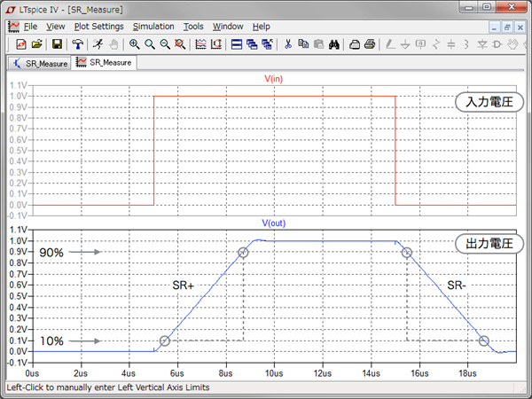This screenshot has width=532, height=399.
Task: Click the Open file folder icon
Action: coord(37,43)
